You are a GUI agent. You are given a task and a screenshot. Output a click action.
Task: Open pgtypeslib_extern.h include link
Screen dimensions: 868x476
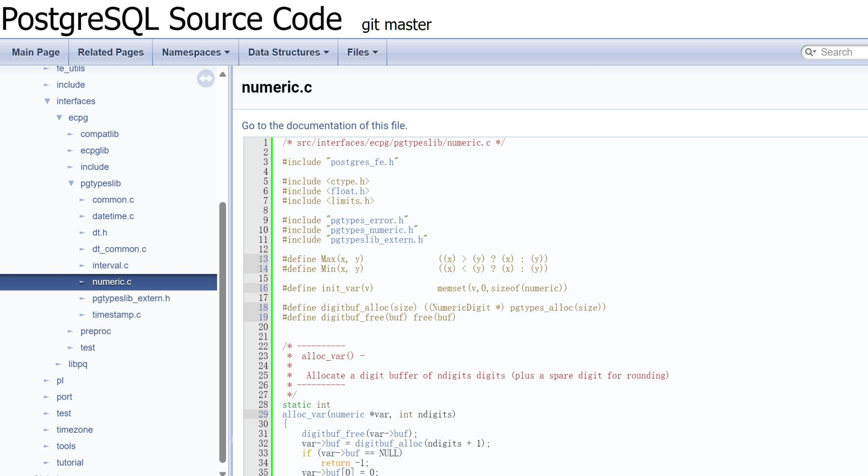(x=377, y=240)
